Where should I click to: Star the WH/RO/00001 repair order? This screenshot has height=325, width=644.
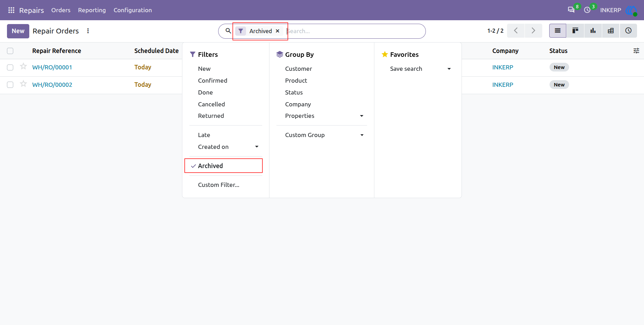point(23,67)
